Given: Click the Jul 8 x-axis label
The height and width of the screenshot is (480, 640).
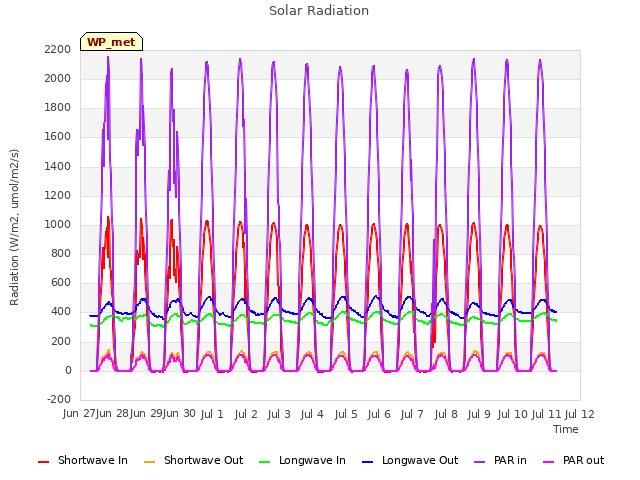Looking at the screenshot, I should coord(446,414).
